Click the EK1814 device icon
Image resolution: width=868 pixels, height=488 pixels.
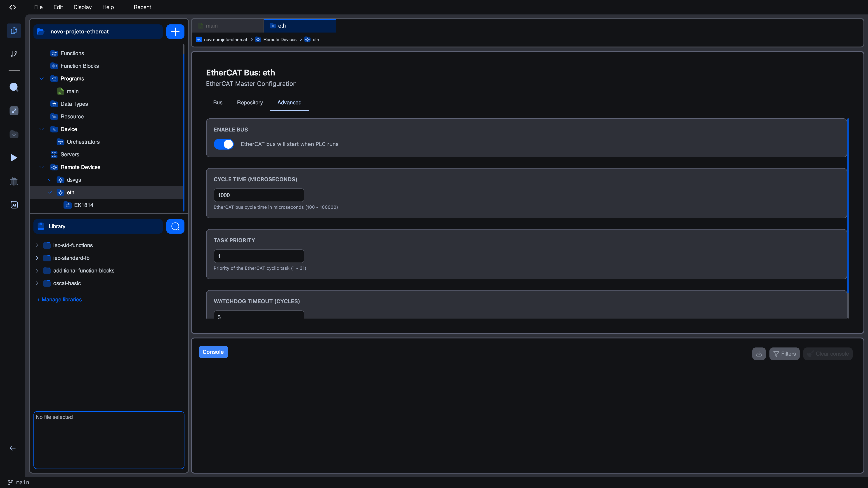[x=67, y=205]
